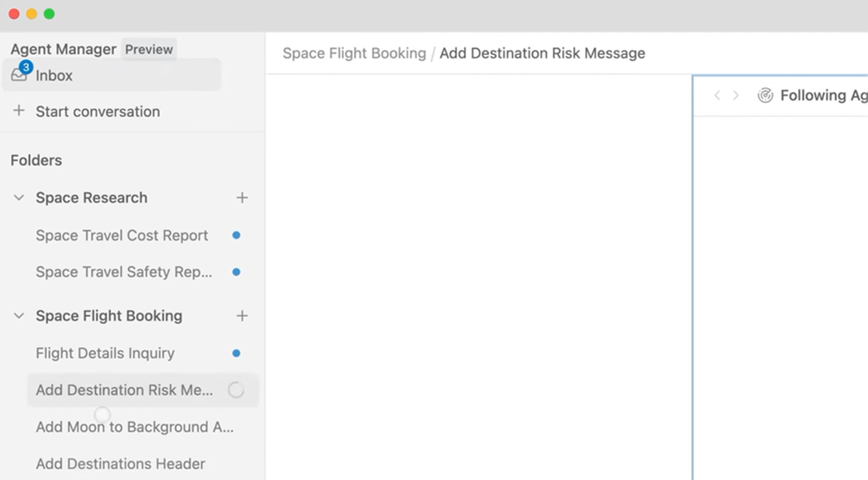Click unread dot on Space Travel Safety Report
This screenshot has width=868, height=480.
[236, 272]
